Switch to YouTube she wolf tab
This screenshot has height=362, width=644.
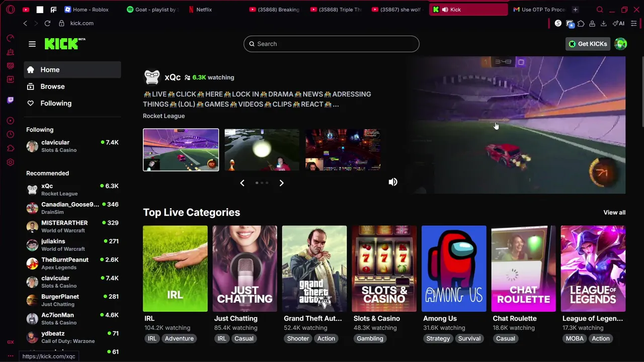pos(398,10)
